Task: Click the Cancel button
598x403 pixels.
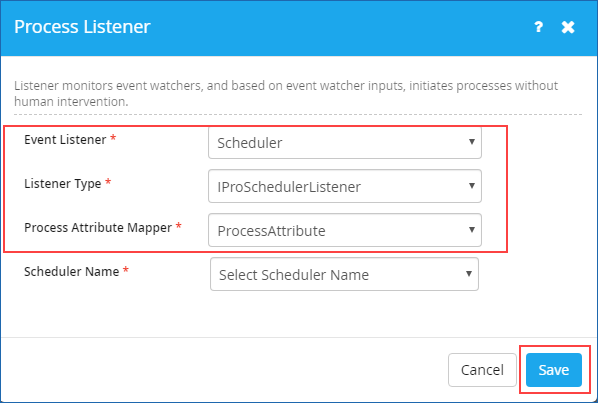Action: click(482, 370)
